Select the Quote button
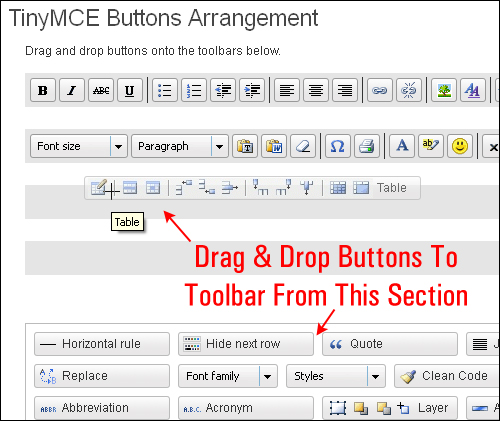 tap(390, 344)
